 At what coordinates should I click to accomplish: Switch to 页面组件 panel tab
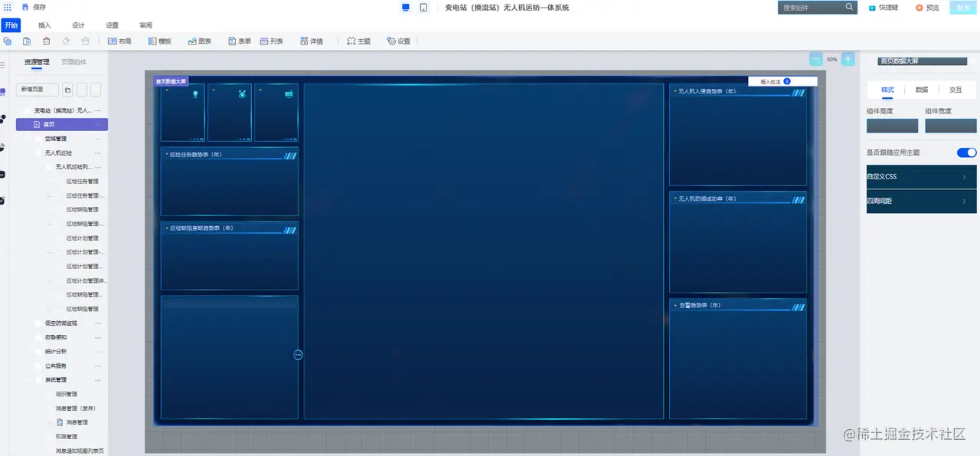[74, 62]
